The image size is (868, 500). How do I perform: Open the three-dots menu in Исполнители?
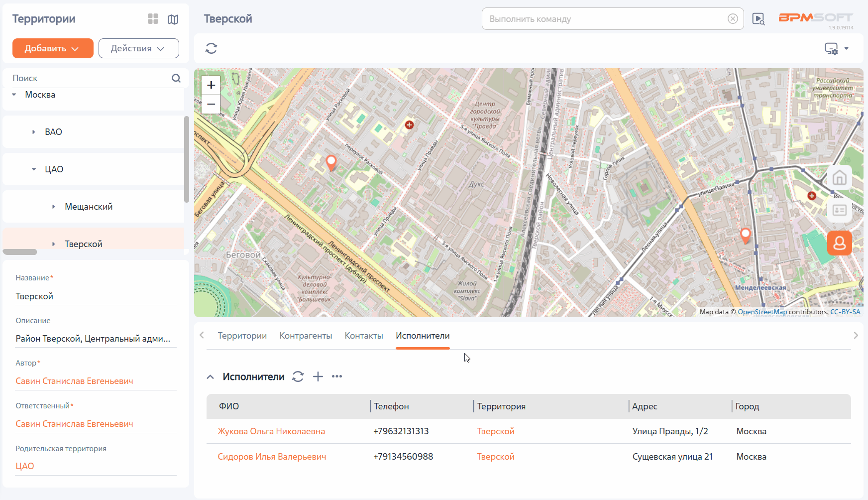(337, 376)
